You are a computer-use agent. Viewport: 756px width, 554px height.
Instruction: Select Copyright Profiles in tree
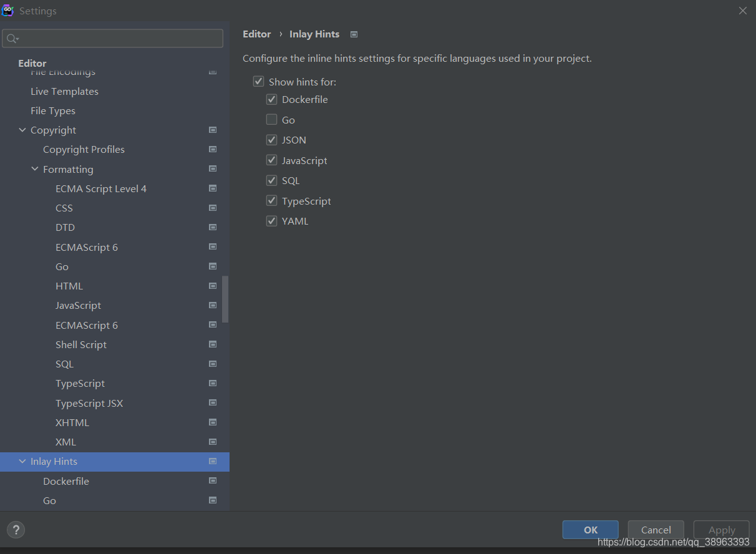(84, 149)
